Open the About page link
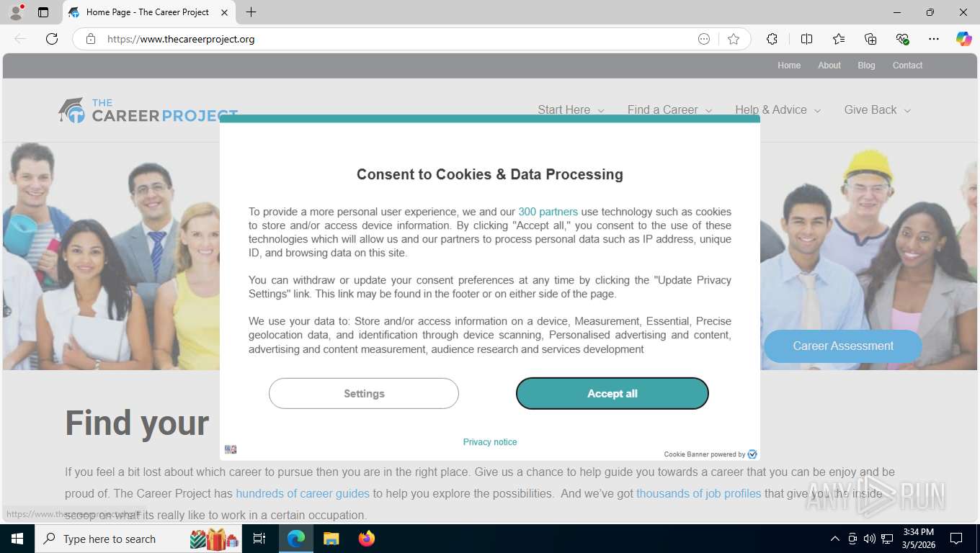 (x=829, y=65)
